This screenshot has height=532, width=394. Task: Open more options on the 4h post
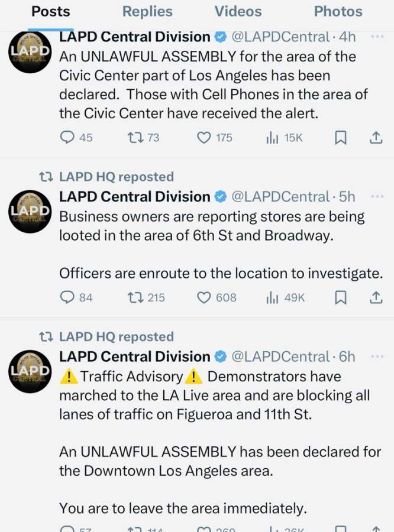coord(377,36)
